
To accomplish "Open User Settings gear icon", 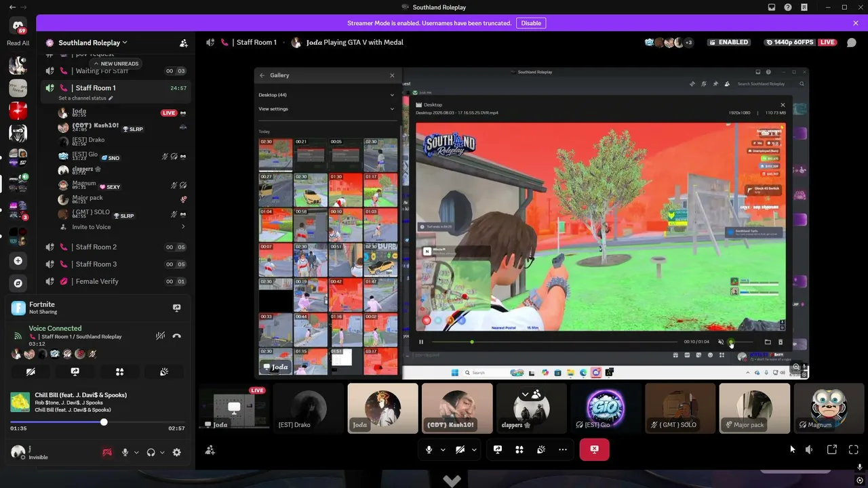I will coord(177,452).
